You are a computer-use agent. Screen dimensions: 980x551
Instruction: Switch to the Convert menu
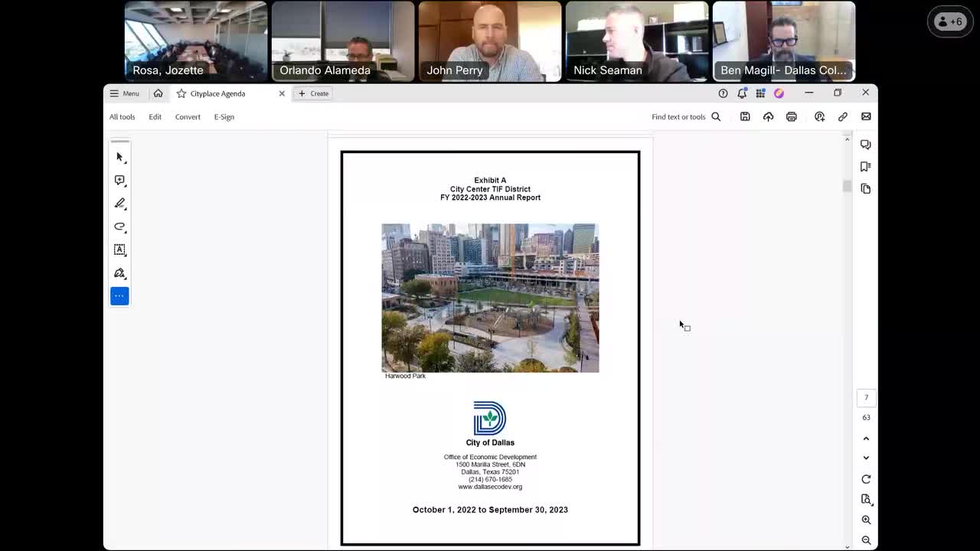(x=188, y=116)
